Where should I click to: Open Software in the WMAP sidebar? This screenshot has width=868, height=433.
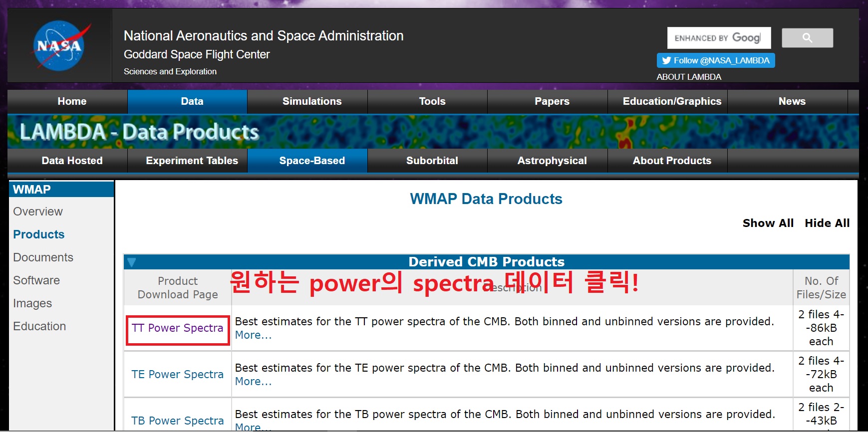pos(36,280)
